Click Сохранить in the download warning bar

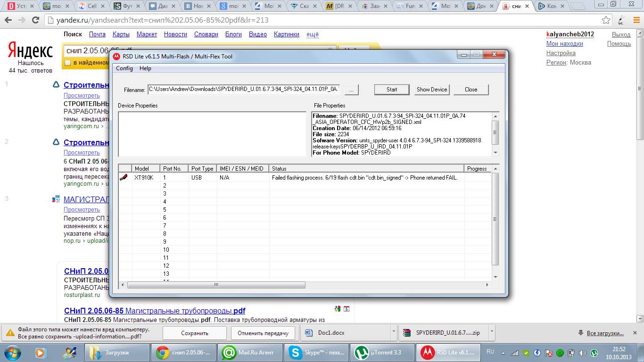[x=195, y=333]
